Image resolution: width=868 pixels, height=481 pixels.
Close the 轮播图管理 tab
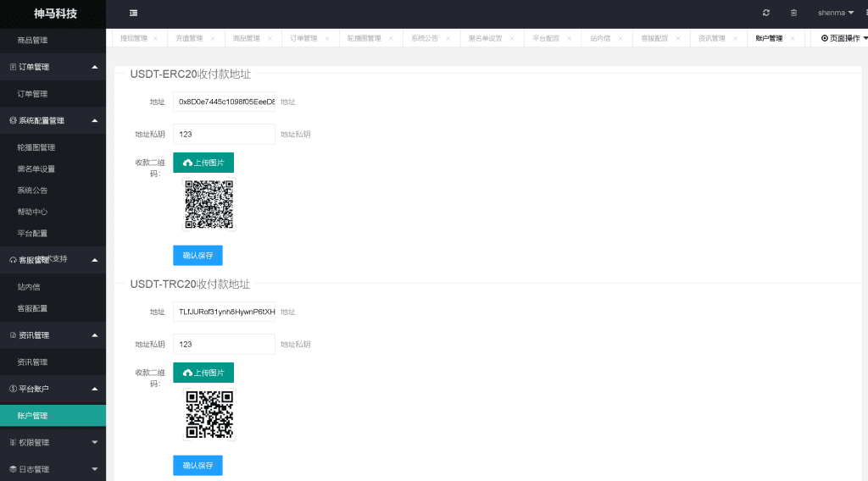click(391, 38)
